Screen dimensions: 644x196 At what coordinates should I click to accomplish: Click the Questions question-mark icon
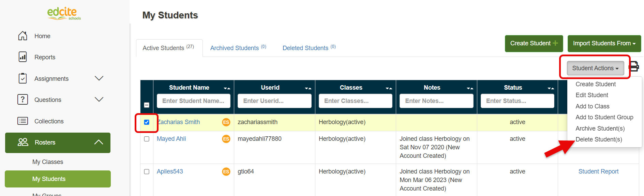click(23, 100)
